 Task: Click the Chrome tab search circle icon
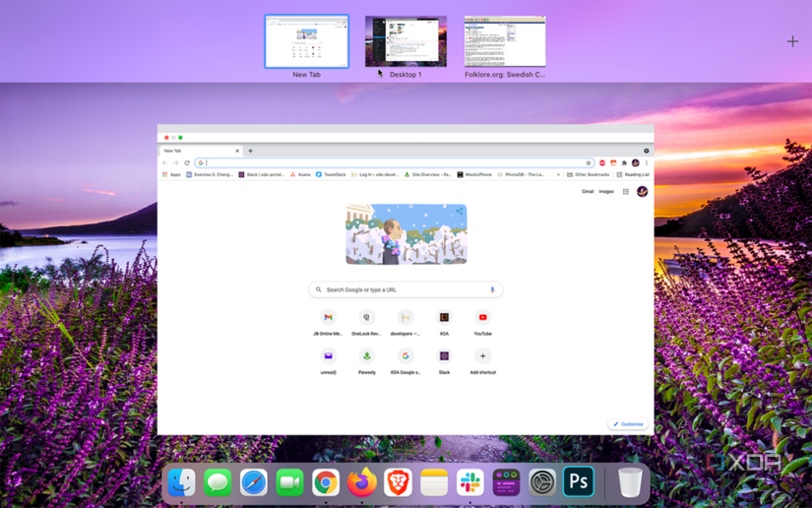click(647, 151)
